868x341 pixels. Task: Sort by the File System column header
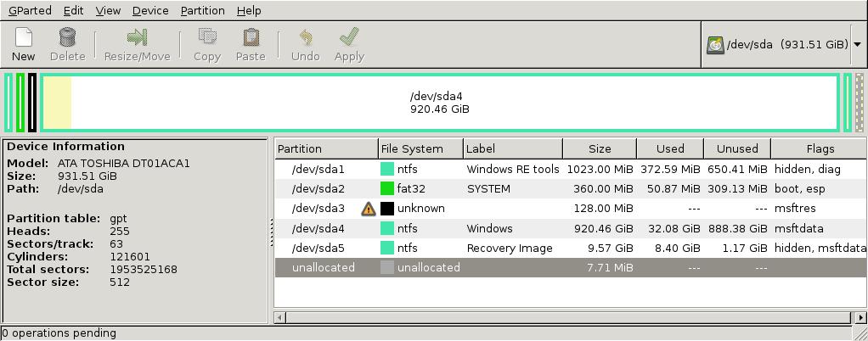[x=420, y=148]
